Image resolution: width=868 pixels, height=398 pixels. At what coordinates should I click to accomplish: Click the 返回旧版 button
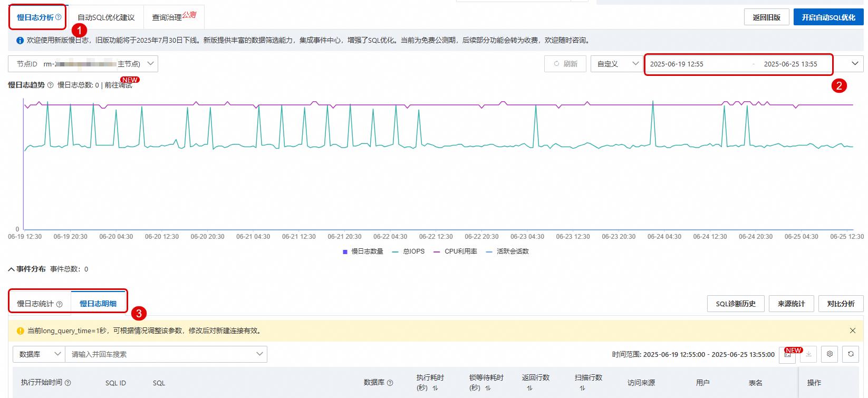tap(767, 17)
